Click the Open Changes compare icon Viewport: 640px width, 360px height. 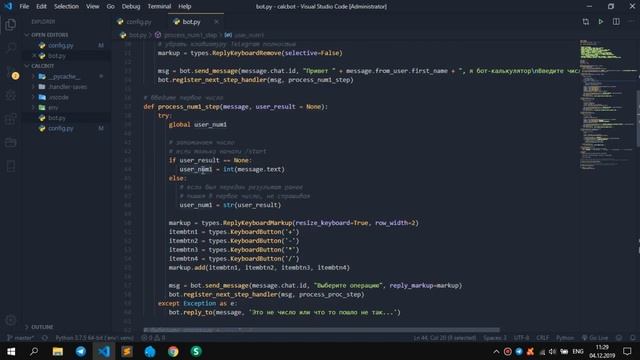(x=586, y=22)
